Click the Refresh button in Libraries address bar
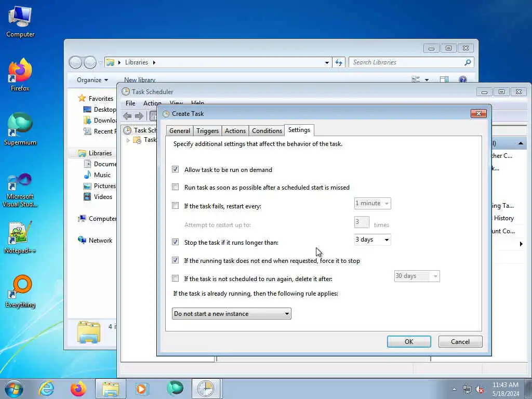 tap(339, 62)
